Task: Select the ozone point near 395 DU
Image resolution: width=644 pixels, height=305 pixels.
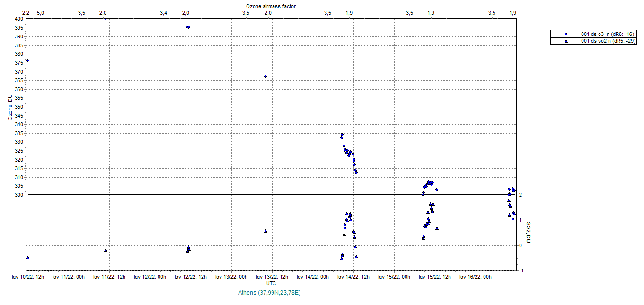Action: coord(188,27)
